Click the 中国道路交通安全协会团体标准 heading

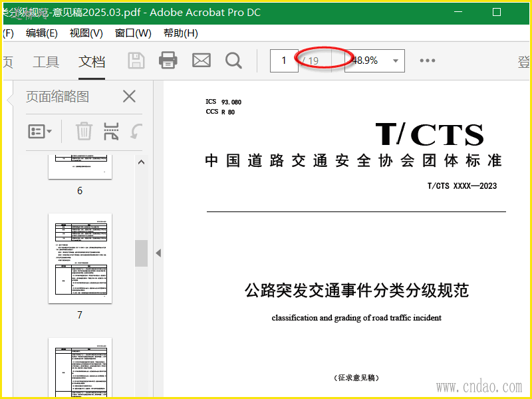click(x=353, y=160)
